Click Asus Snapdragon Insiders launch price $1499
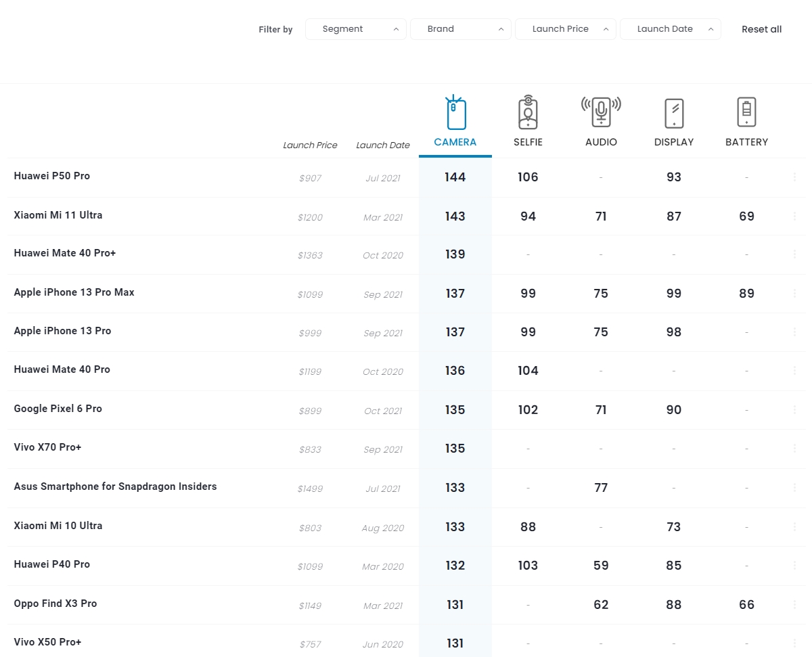This screenshot has width=812, height=657. point(310,489)
